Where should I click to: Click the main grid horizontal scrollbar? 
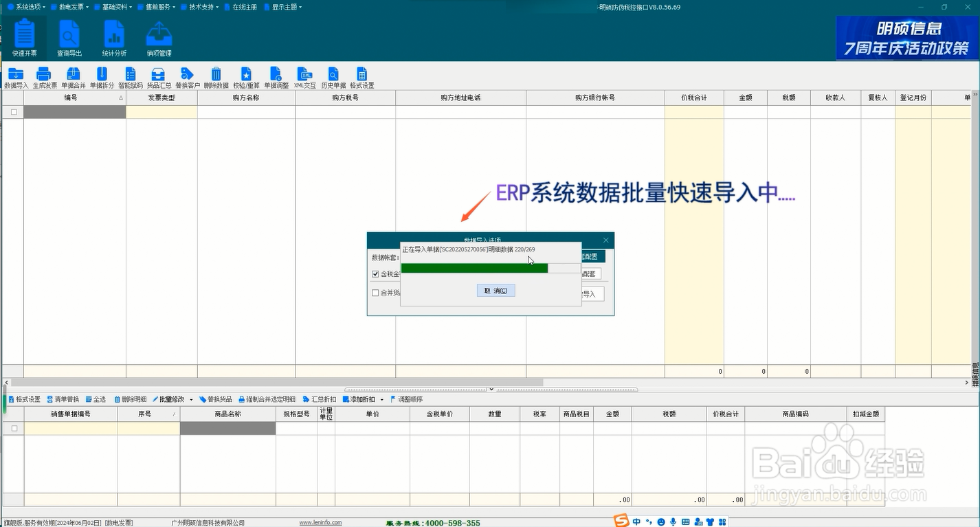pos(276,383)
